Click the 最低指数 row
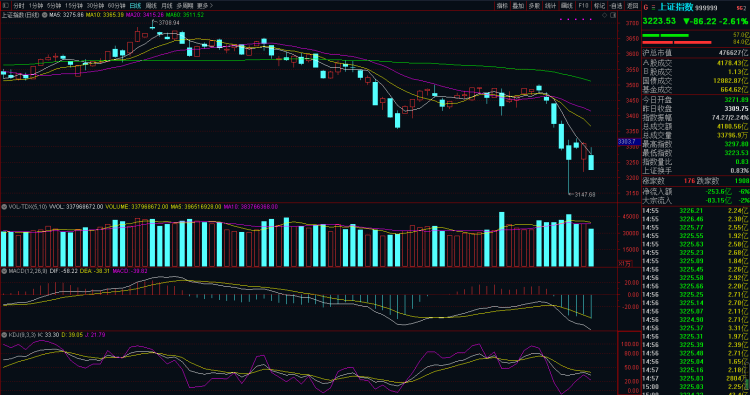750x395 pixels. pos(695,153)
